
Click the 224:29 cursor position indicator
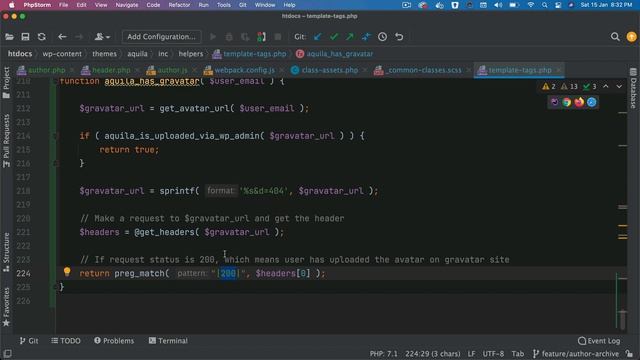(x=433, y=354)
